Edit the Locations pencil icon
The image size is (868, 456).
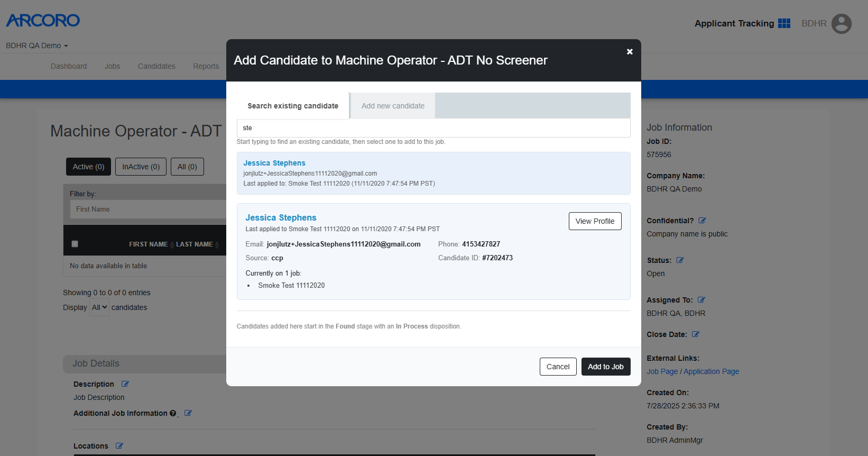click(x=119, y=446)
